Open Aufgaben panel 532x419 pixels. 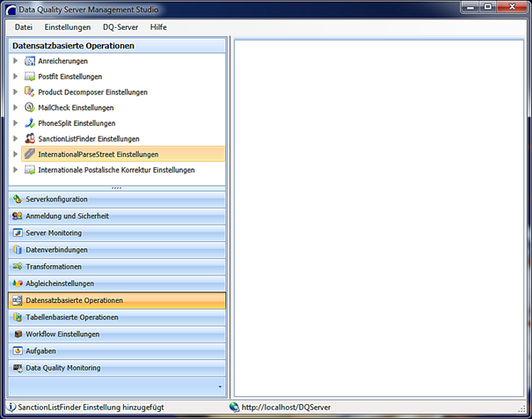point(117,351)
